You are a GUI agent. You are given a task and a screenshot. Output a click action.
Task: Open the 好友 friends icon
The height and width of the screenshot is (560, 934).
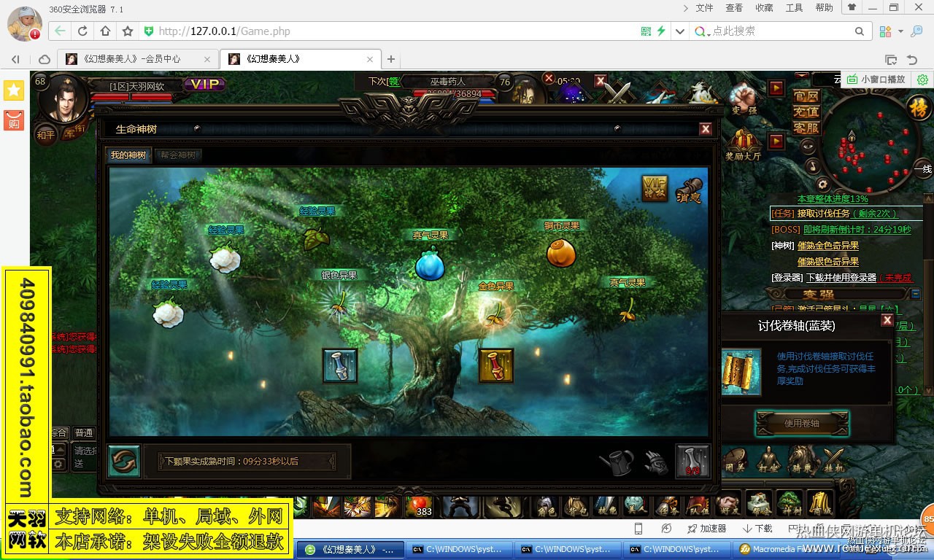(x=728, y=505)
